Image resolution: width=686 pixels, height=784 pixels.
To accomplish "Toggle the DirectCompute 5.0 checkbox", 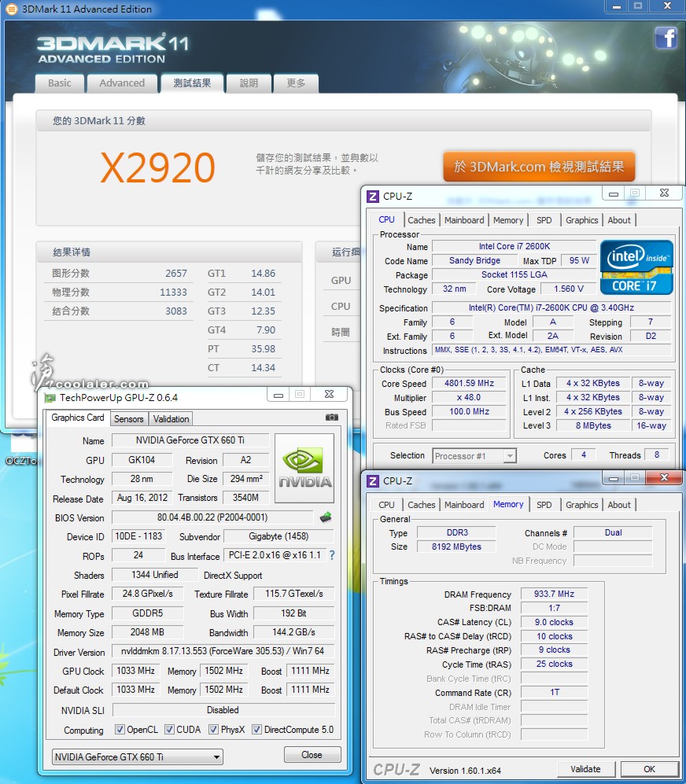I will click(256, 729).
